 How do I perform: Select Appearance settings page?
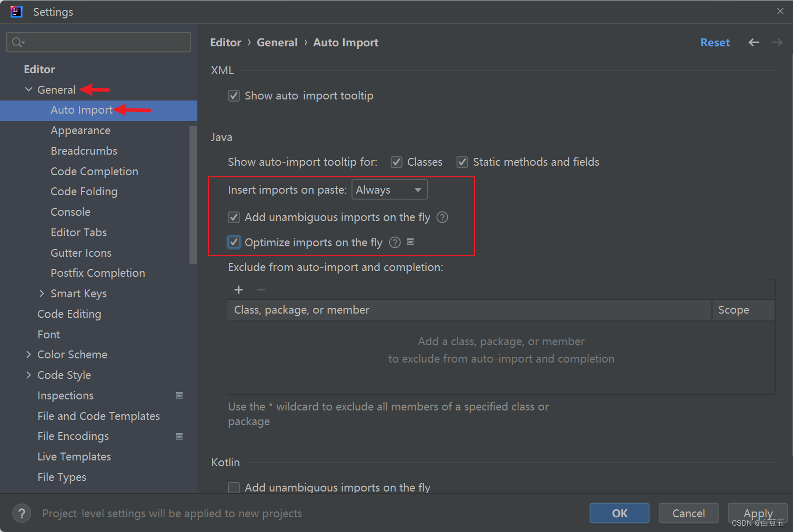click(x=81, y=131)
